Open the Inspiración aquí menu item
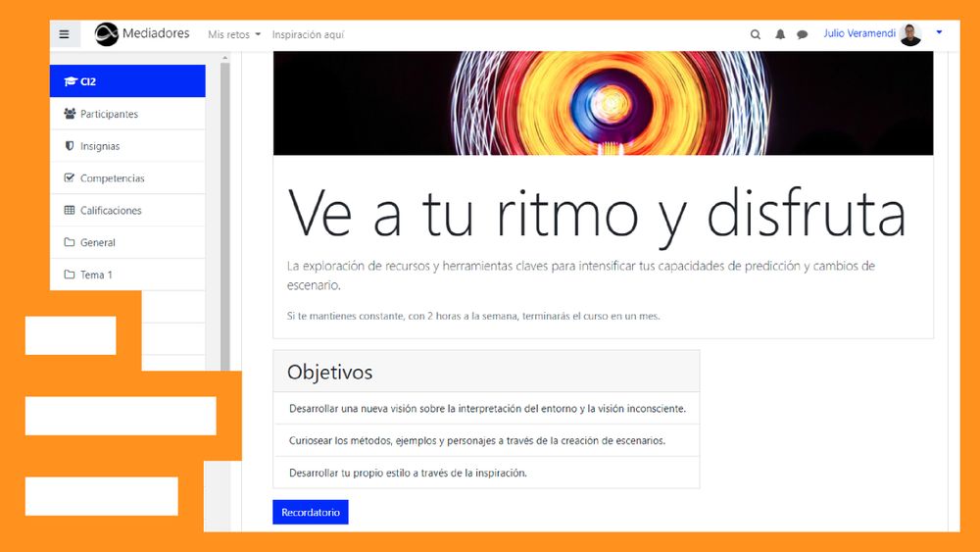The height and width of the screenshot is (552, 980). click(308, 34)
